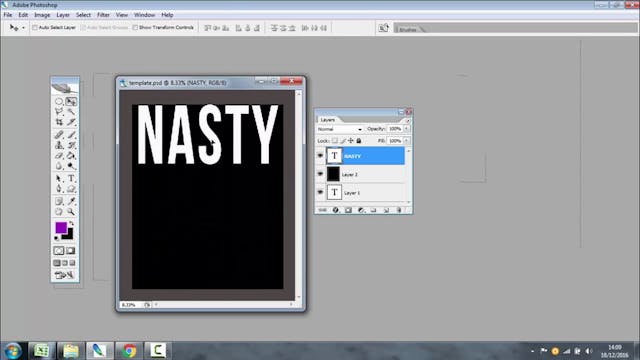Viewport: 640px width, 360px height.
Task: Click the purple foreground color swatch
Action: pos(61,227)
